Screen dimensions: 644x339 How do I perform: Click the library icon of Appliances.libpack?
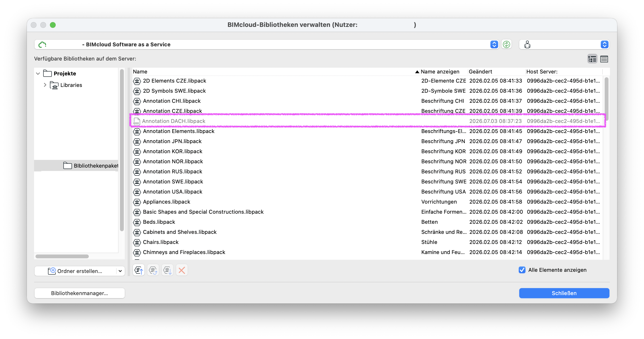point(137,202)
